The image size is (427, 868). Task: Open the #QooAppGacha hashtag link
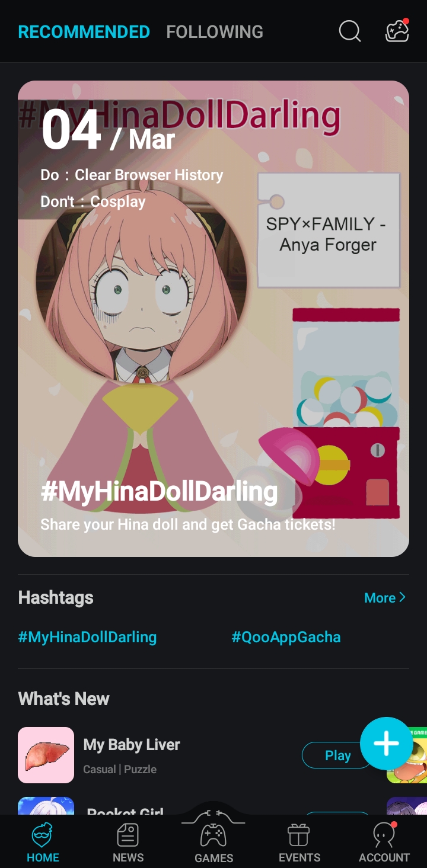(x=286, y=638)
